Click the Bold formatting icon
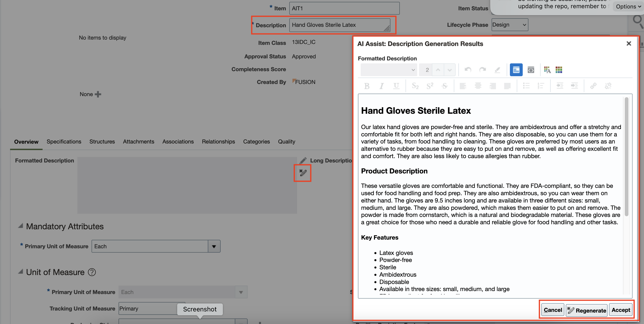Screen dimensions: 644x324 (367, 86)
